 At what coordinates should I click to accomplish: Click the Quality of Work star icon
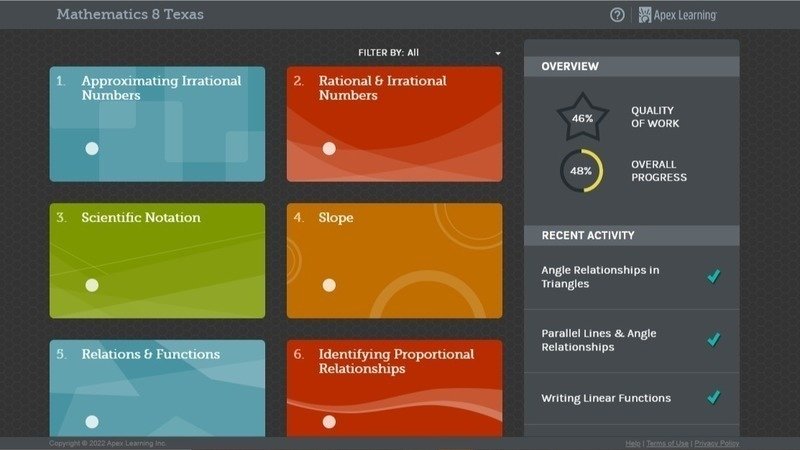(582, 117)
